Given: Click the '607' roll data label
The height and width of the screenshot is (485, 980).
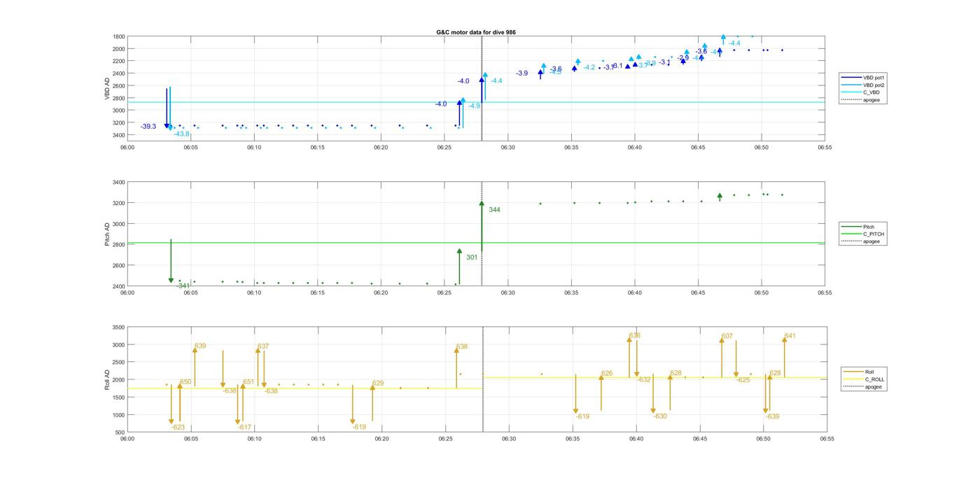Looking at the screenshot, I should click(x=727, y=336).
